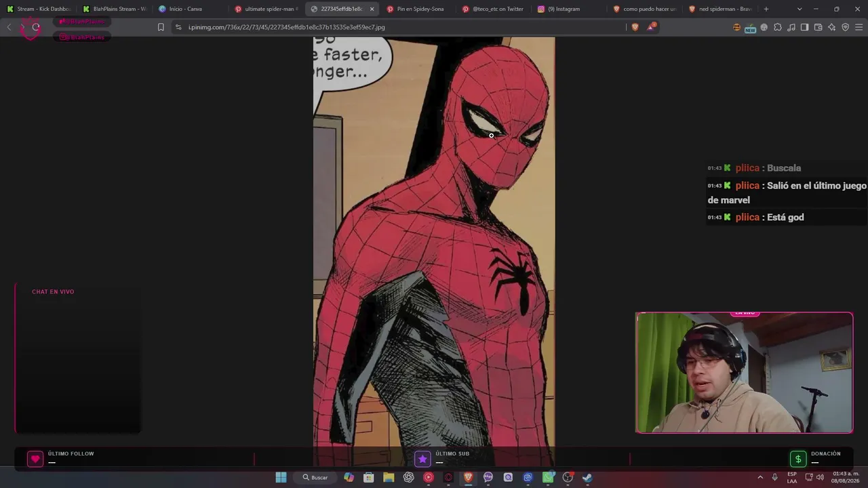Click the DONACIÓN dollar icon
Viewport: 868px width, 488px height.
click(798, 459)
